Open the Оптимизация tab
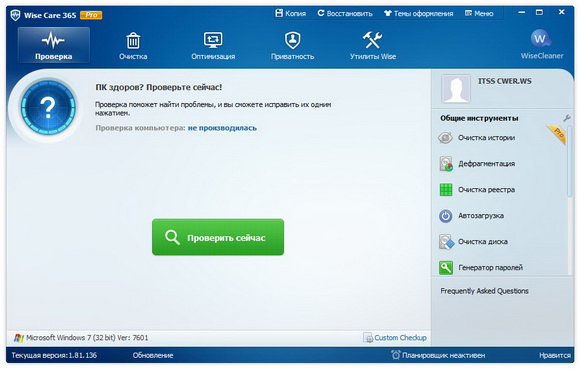This screenshot has height=369, width=580. point(213,45)
